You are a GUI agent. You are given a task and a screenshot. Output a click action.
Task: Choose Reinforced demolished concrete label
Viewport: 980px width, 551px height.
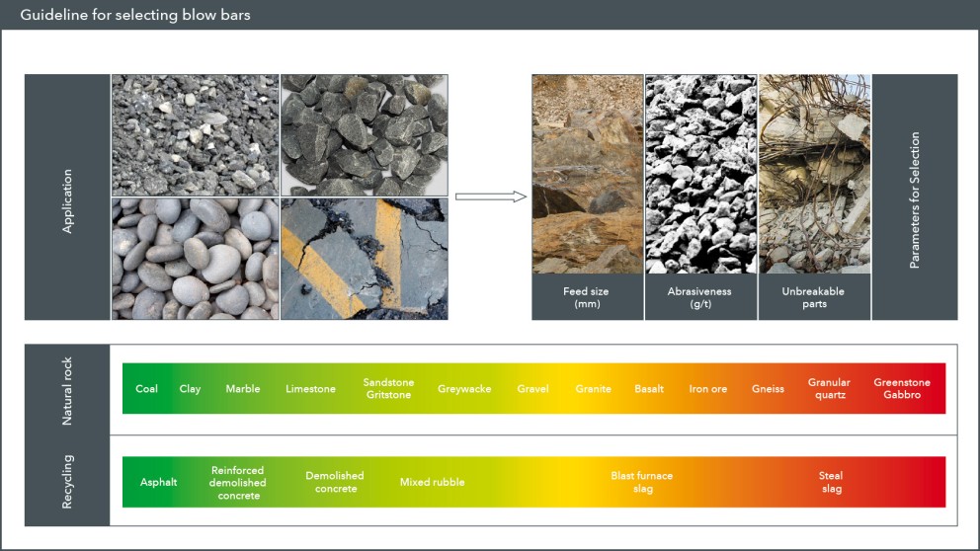tap(238, 482)
